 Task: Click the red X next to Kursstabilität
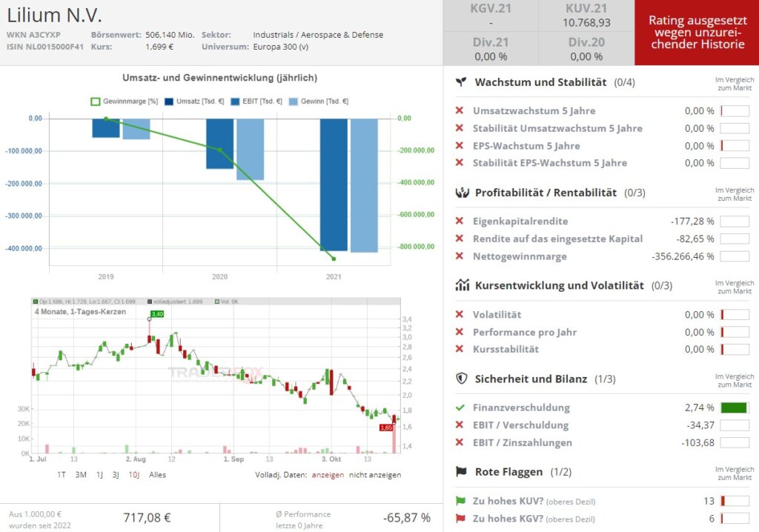point(460,348)
